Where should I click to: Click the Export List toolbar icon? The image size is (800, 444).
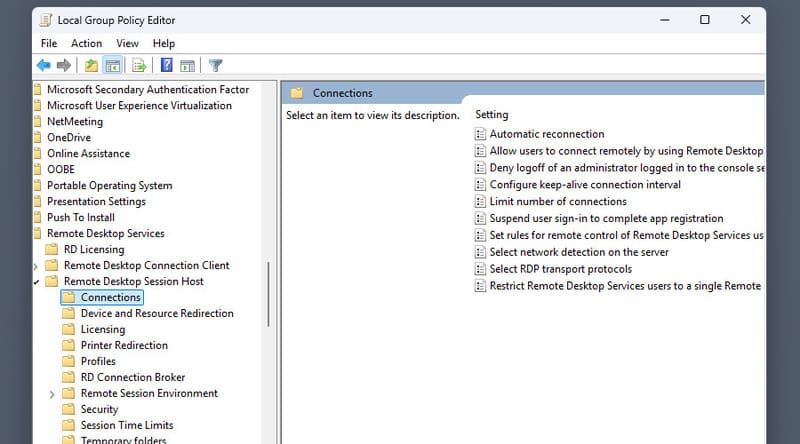pyautogui.click(x=140, y=66)
